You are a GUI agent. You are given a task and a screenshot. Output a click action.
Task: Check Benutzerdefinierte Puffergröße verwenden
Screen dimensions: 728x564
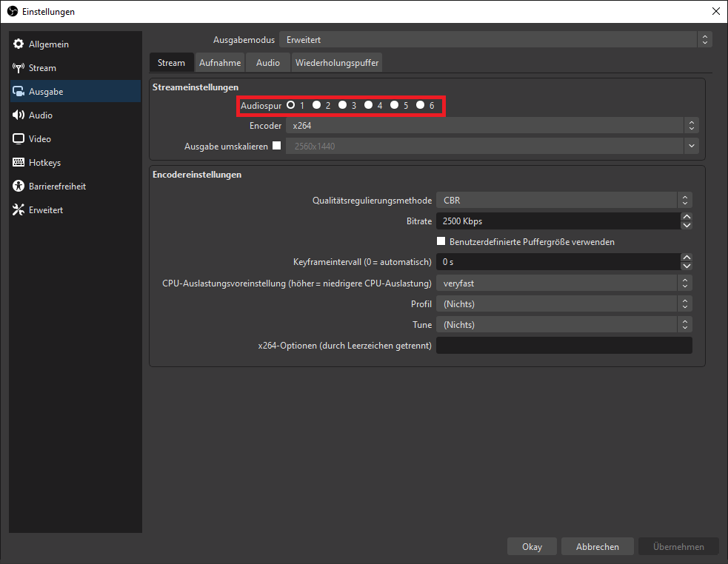441,241
